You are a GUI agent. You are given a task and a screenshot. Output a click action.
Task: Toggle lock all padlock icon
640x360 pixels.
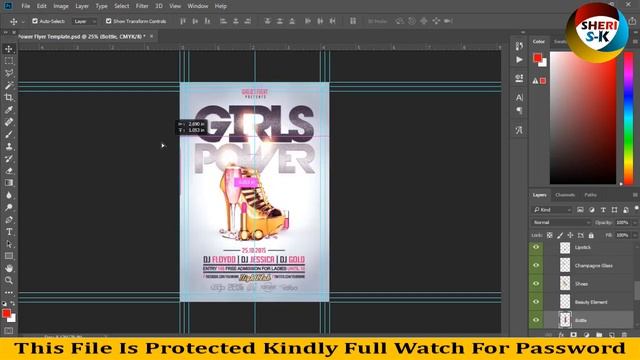591,236
